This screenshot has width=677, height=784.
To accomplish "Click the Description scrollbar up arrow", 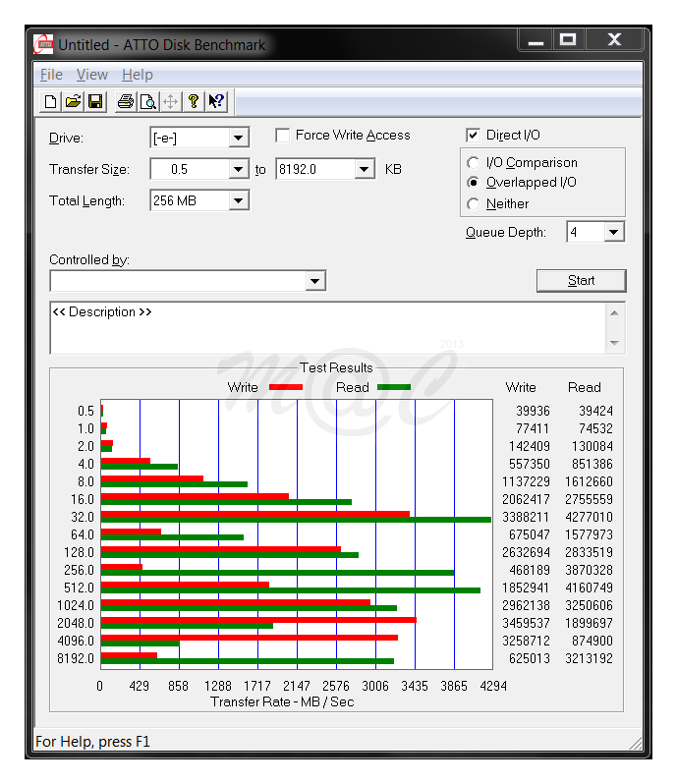I will [615, 313].
